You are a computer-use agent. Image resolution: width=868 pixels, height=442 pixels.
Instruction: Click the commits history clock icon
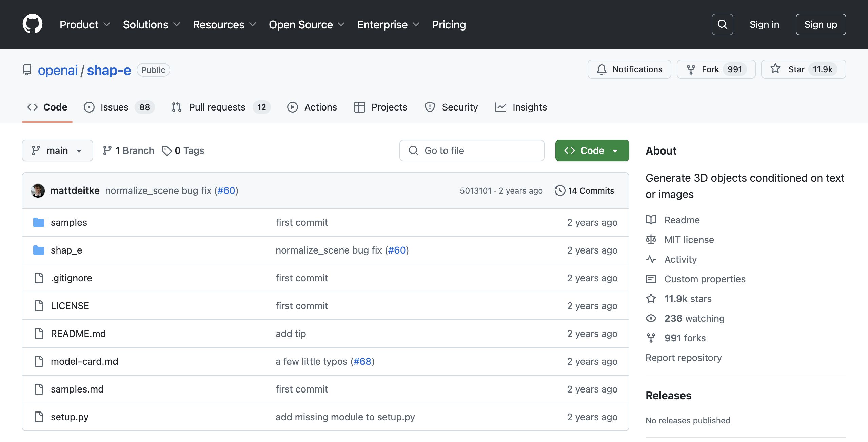(560, 190)
